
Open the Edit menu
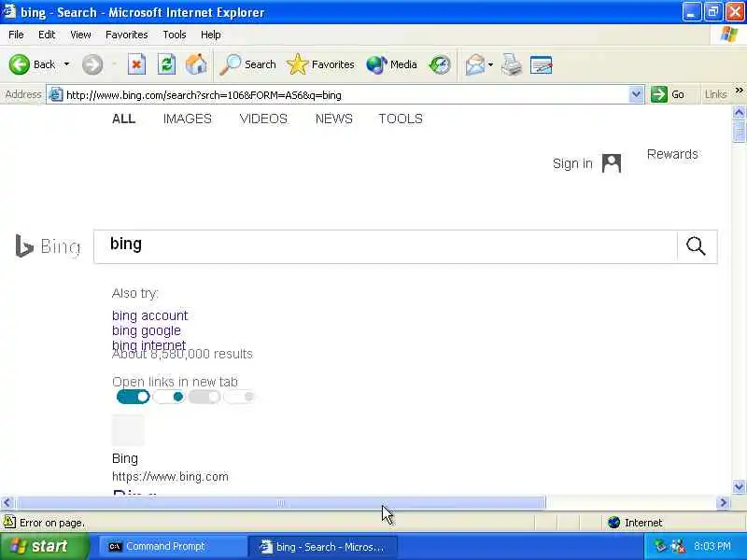point(47,35)
